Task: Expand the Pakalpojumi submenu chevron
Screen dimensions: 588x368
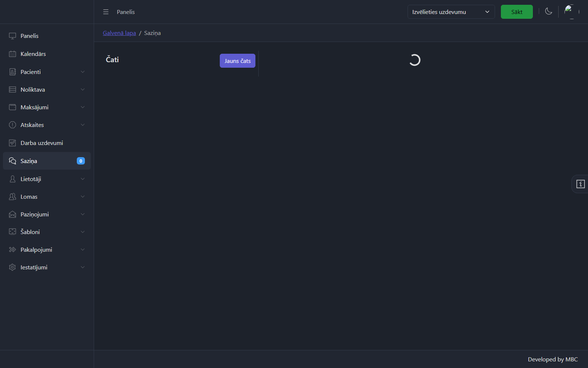Action: pos(83,250)
